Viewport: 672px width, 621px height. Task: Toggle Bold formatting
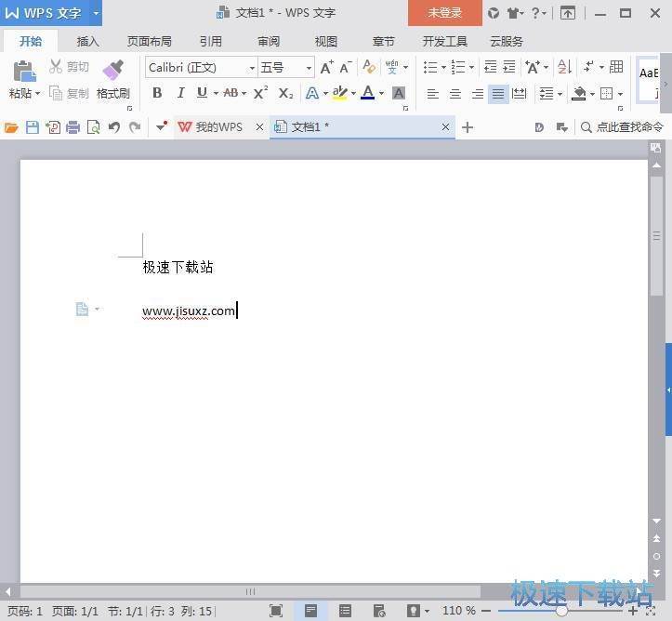coord(157,93)
